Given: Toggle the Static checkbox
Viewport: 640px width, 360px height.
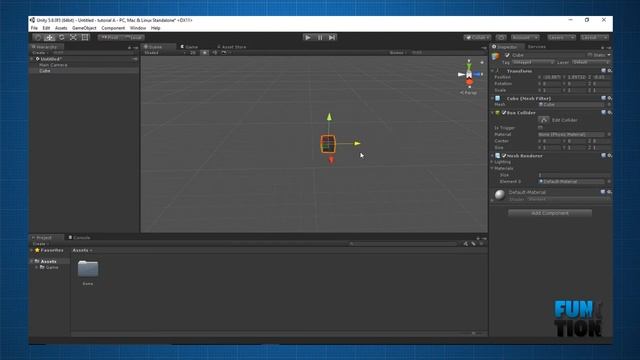Looking at the screenshot, I should 590,55.
